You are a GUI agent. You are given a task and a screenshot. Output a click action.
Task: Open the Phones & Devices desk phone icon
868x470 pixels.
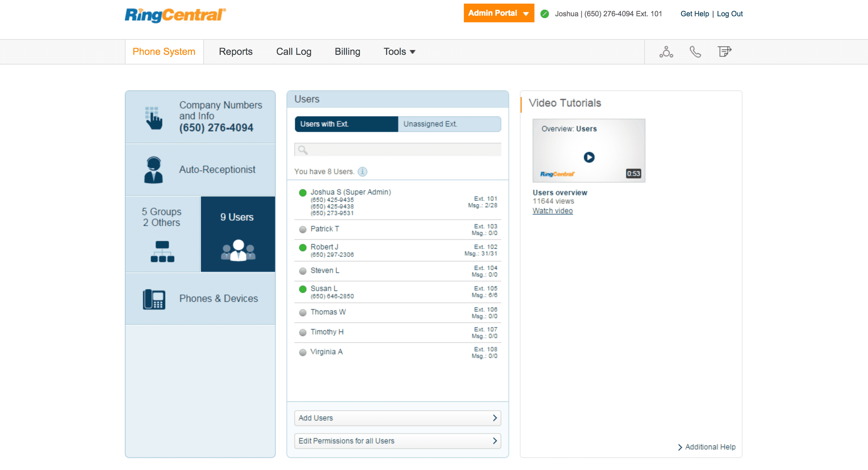[x=154, y=299]
